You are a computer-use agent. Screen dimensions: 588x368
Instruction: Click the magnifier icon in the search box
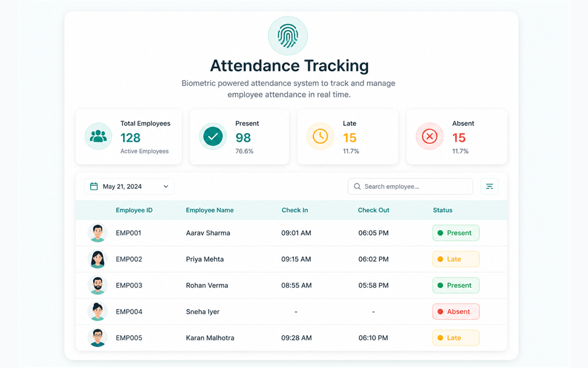point(357,186)
